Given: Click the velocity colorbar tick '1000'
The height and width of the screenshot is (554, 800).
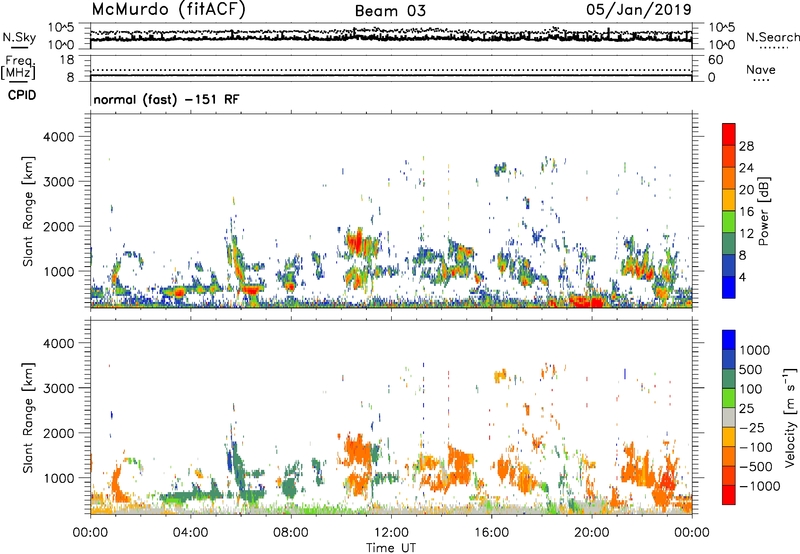Looking at the screenshot, I should tap(755, 350).
